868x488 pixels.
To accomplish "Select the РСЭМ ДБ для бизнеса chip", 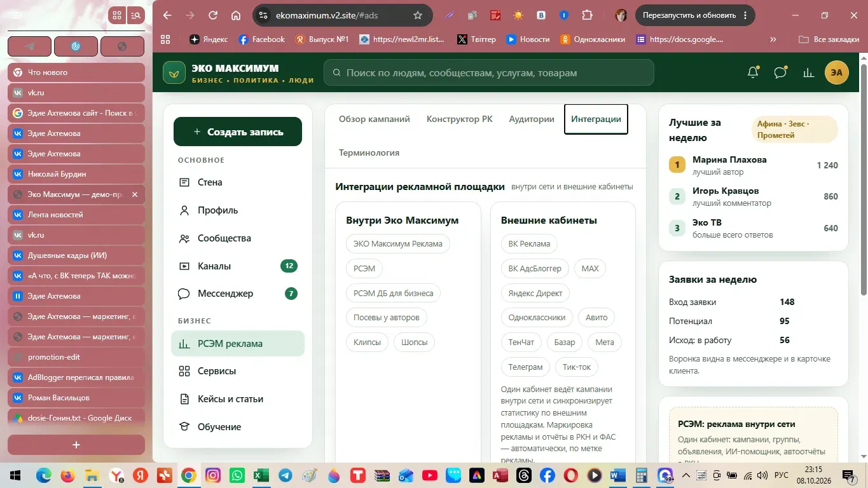I will point(394,293).
